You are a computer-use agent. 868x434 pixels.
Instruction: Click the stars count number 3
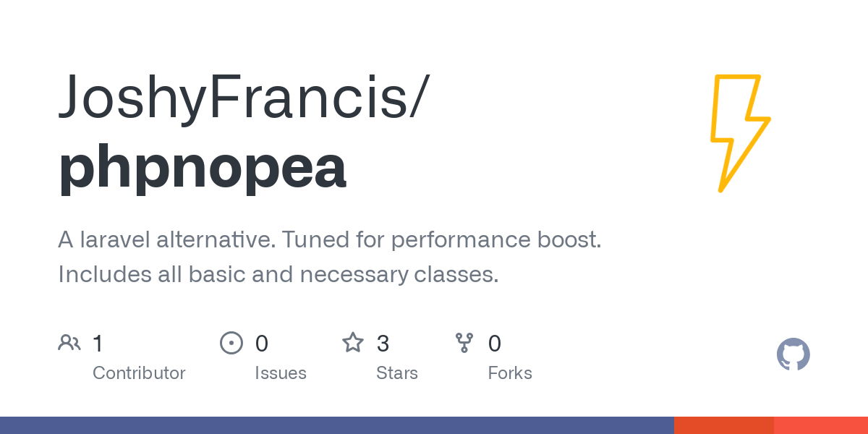(x=383, y=343)
